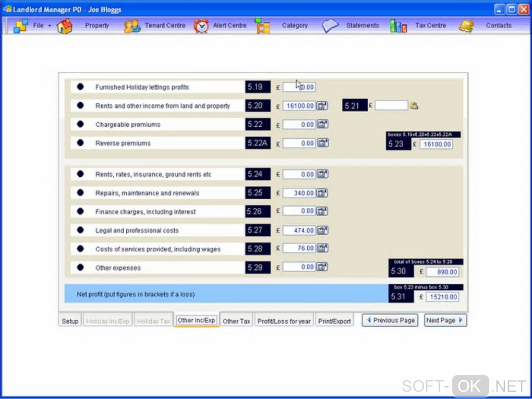Click the Contacts address book icon
This screenshot has height=399, width=532.
[466, 26]
